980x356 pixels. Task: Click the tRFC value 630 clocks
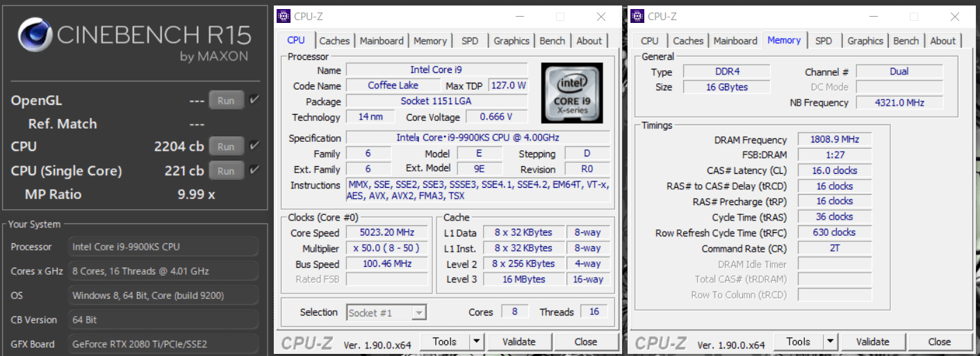tap(834, 232)
